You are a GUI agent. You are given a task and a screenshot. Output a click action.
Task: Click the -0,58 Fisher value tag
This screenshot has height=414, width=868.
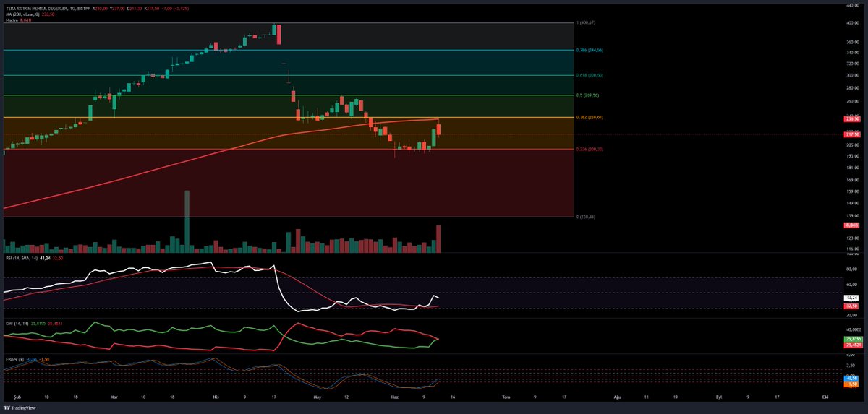(851, 378)
